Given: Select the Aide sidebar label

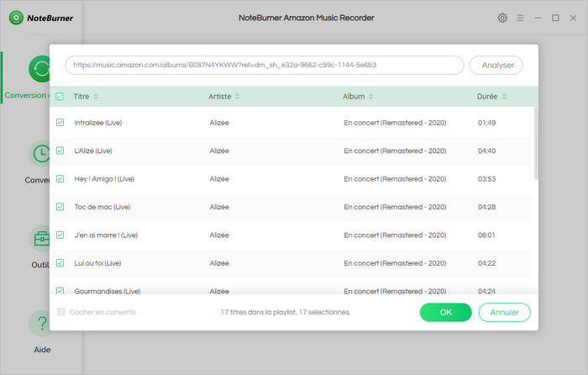Looking at the screenshot, I should (42, 350).
